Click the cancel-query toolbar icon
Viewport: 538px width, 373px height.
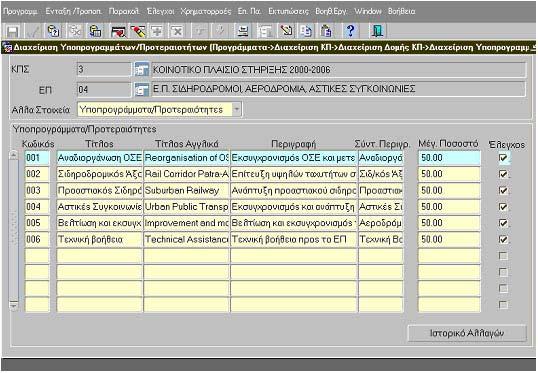pos(74,32)
